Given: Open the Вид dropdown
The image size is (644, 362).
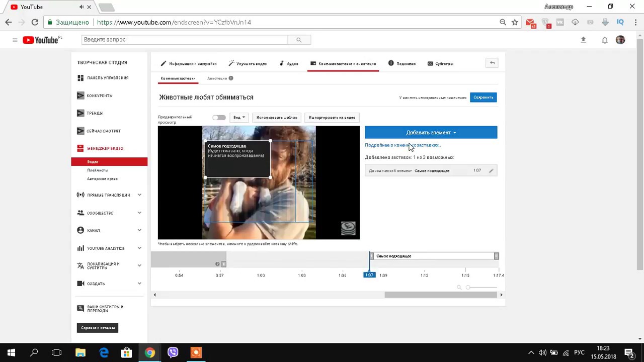Looking at the screenshot, I should point(239,118).
